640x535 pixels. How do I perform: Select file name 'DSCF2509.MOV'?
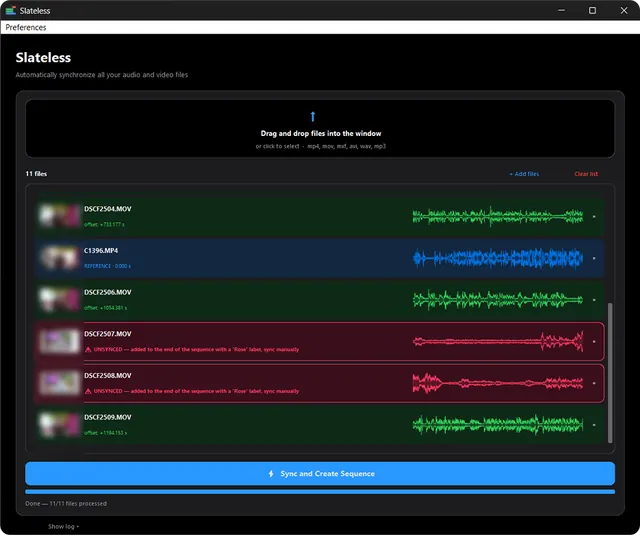pos(108,417)
